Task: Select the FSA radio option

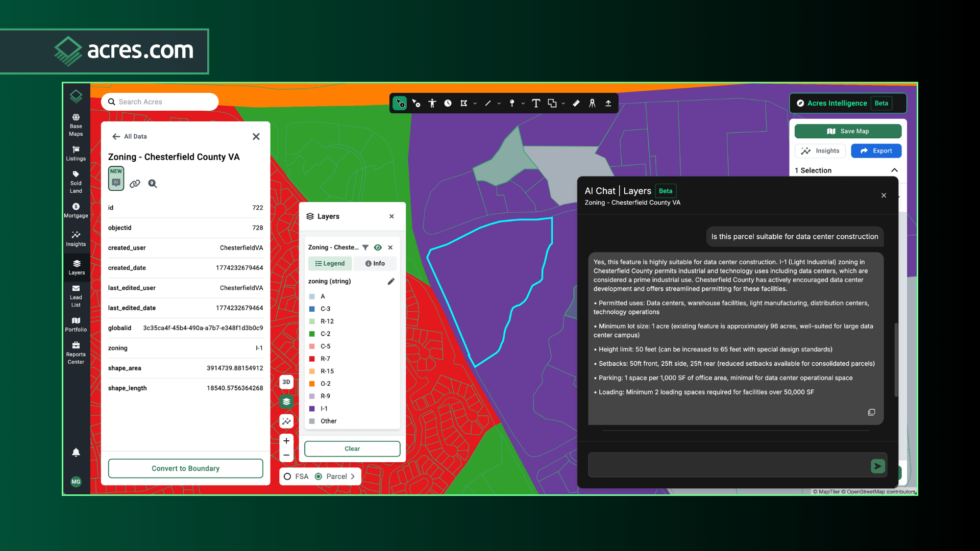Action: click(287, 477)
